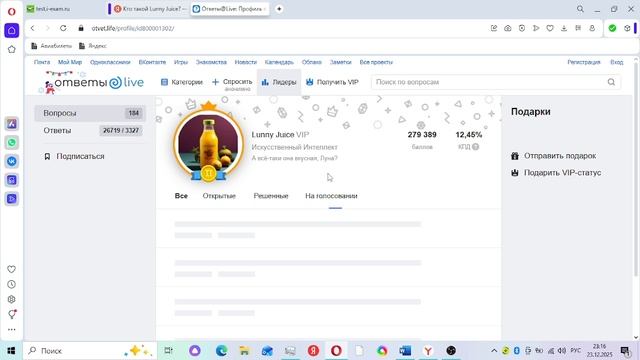Screen dimensions: 640x360
Task: Select the Открытые questions tab
Action: (219, 196)
